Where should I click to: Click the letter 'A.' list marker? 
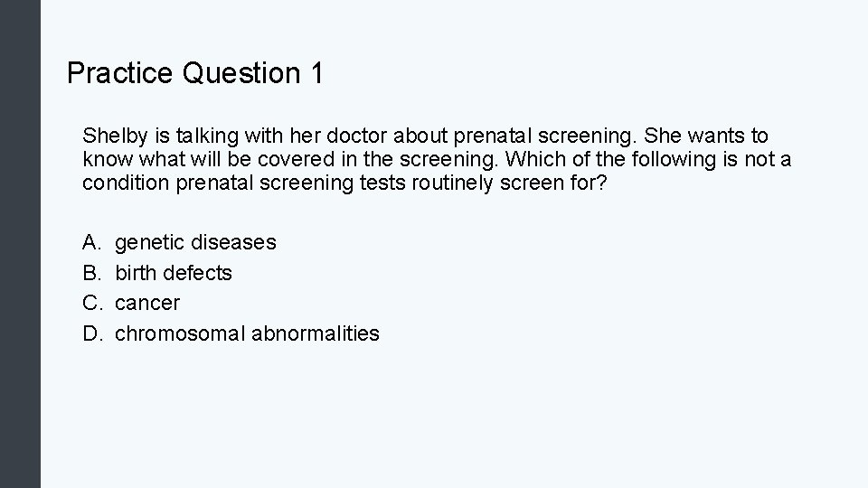91,242
